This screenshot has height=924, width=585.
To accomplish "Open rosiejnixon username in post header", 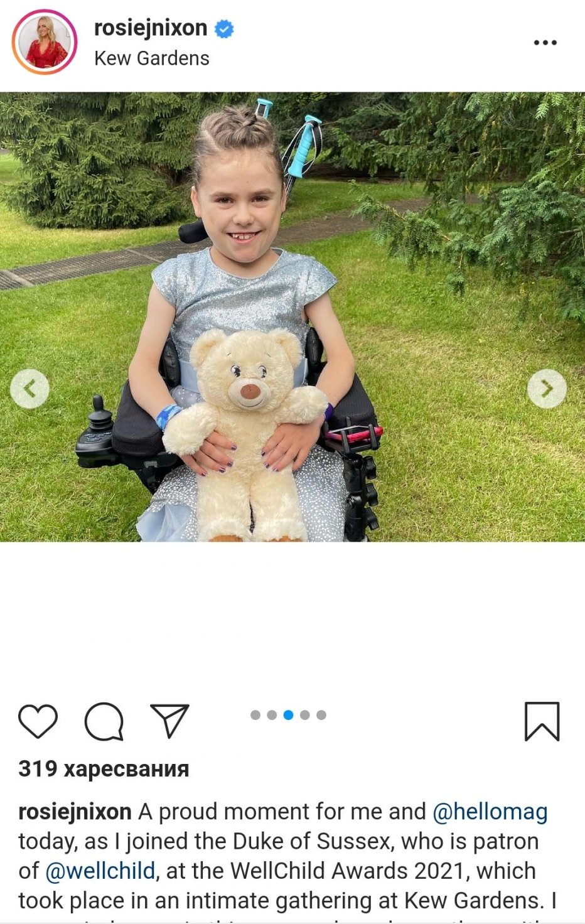I will pos(151,28).
